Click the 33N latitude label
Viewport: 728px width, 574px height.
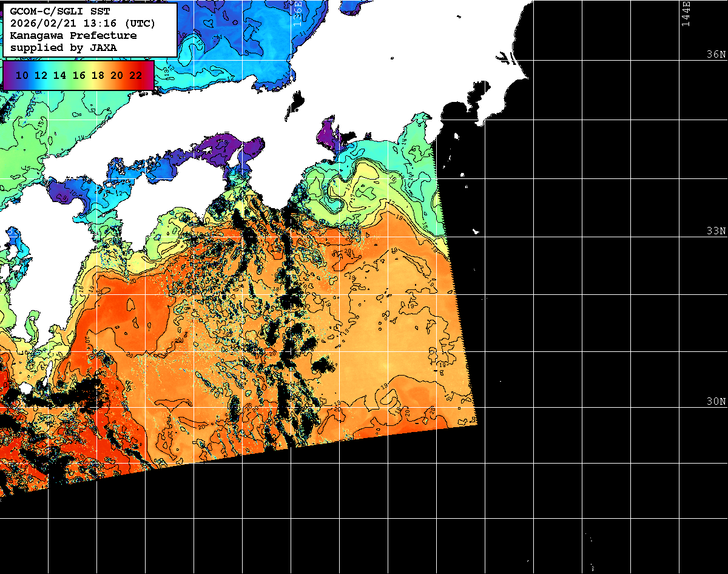(x=716, y=231)
